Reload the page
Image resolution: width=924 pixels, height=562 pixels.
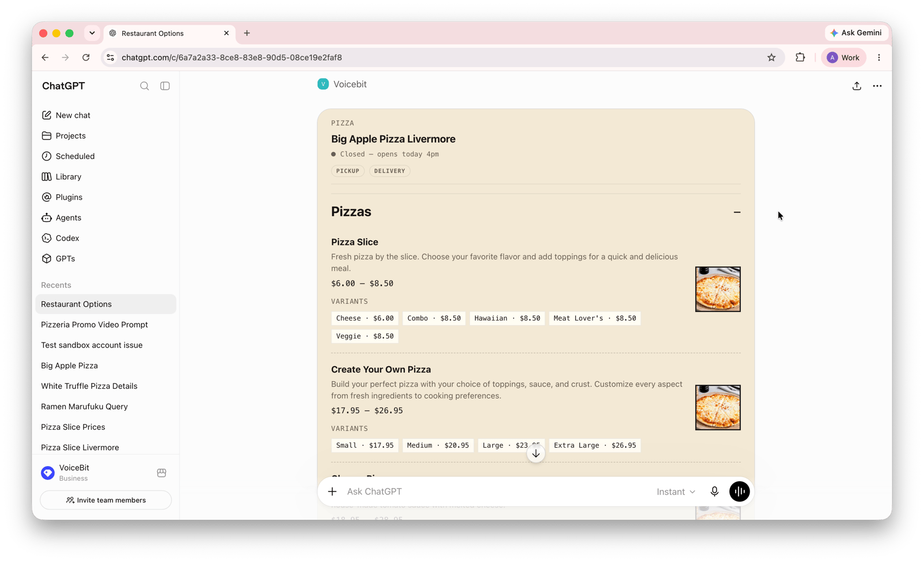86,58
